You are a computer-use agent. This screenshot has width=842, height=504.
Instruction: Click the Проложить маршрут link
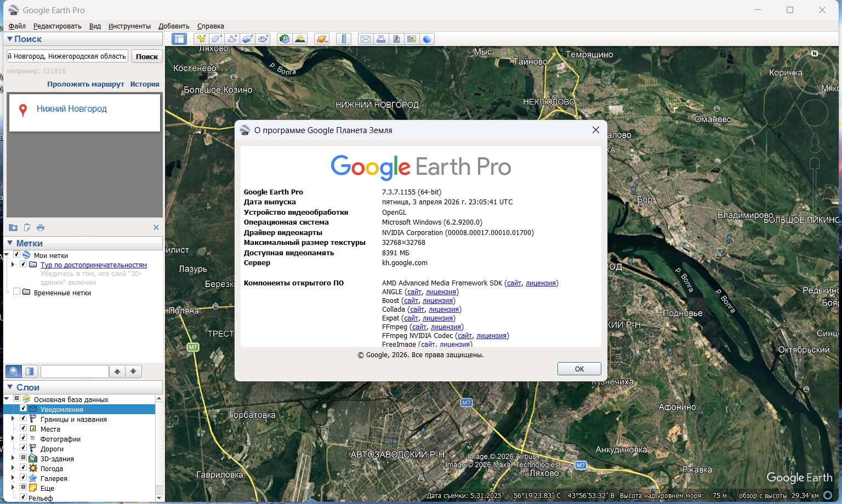pyautogui.click(x=86, y=84)
